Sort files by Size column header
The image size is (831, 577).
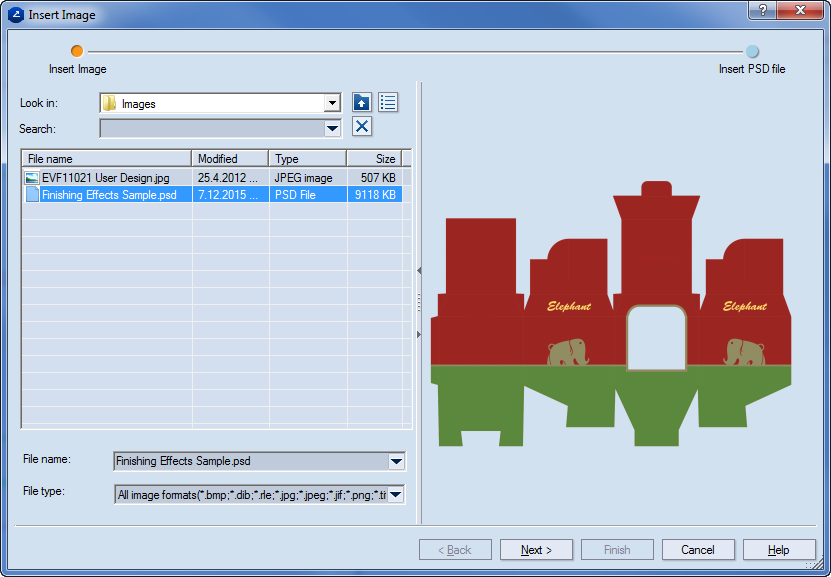(374, 158)
